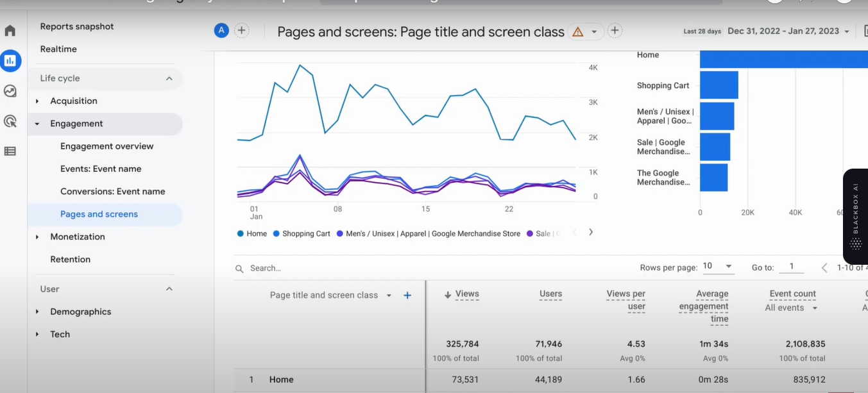This screenshot has height=393, width=868.
Task: Click the 44,189 users value
Action: point(548,380)
